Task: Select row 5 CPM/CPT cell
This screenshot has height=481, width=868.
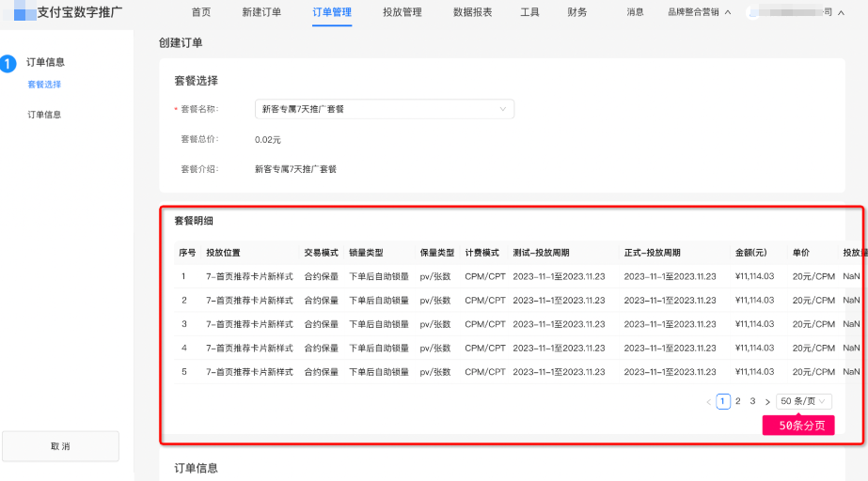Action: point(485,372)
